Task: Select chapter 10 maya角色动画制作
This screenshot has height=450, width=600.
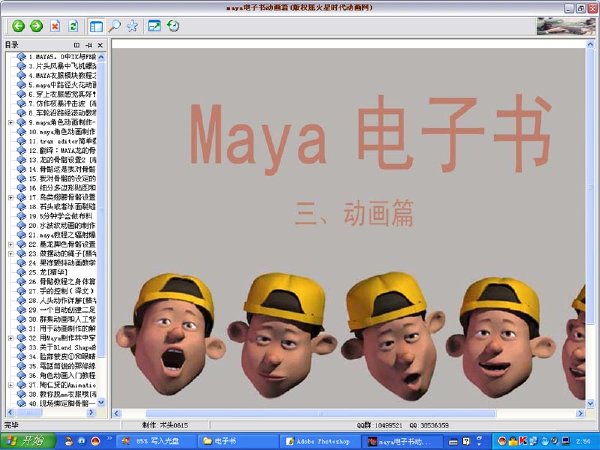Action: click(x=62, y=132)
